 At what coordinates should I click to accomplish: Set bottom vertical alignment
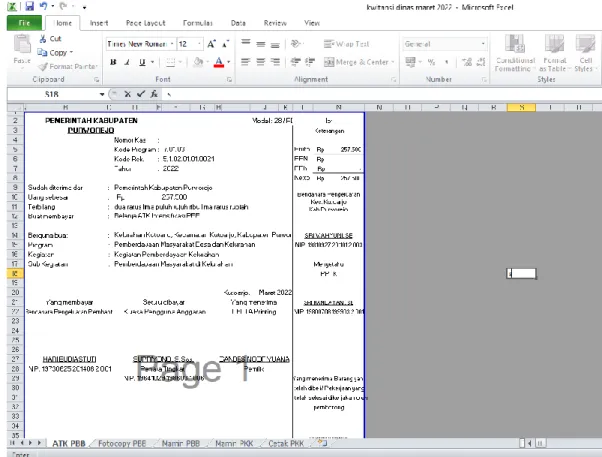tap(275, 44)
